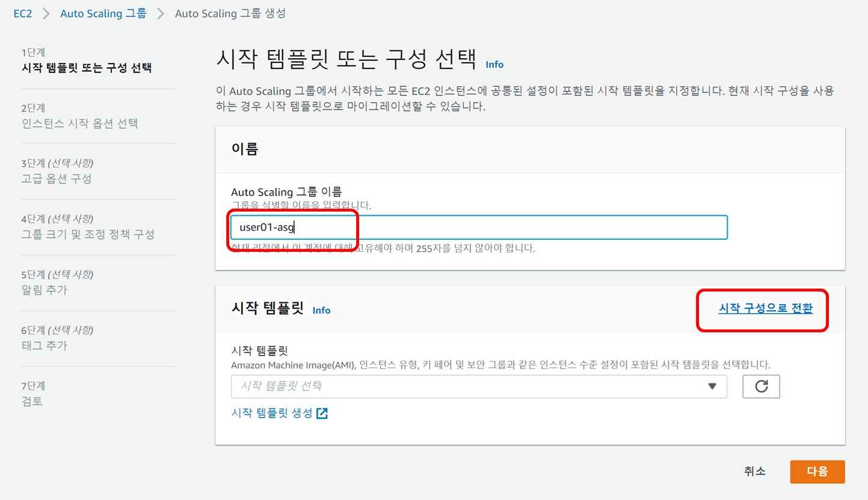Click the 취소 button
The image size is (868, 500).
pos(754,472)
